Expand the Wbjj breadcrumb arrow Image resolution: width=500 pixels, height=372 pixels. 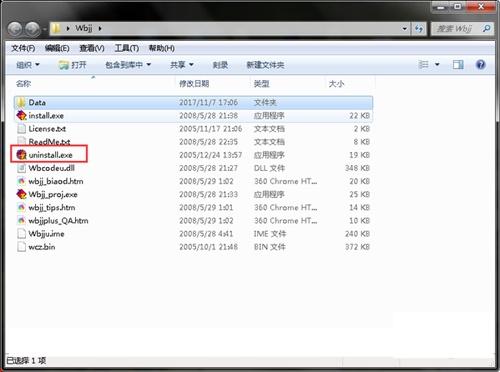100,29
